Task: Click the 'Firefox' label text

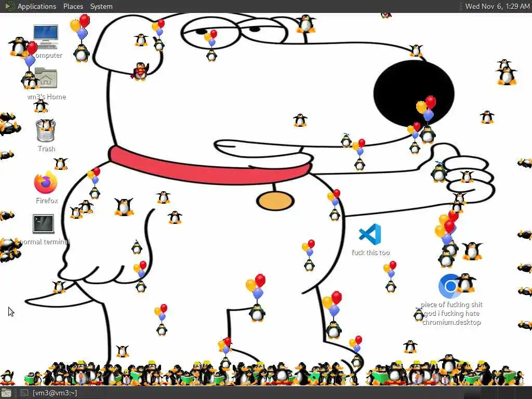Action: (47, 201)
